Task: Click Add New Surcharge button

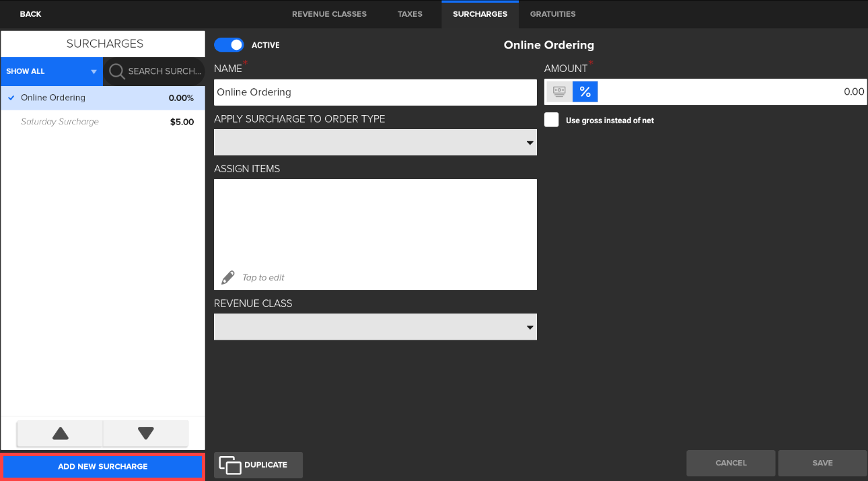Action: (x=103, y=466)
